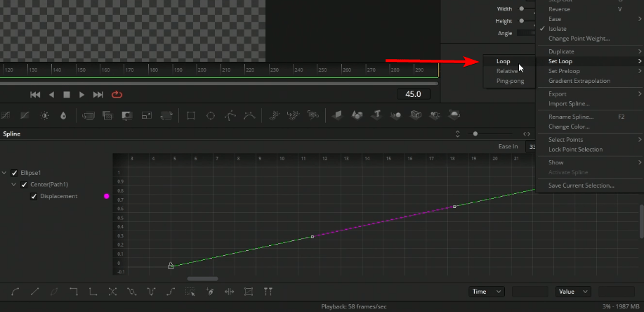The image size is (644, 312).
Task: Add an Image Plane 3D node
Action: [x=337, y=115]
